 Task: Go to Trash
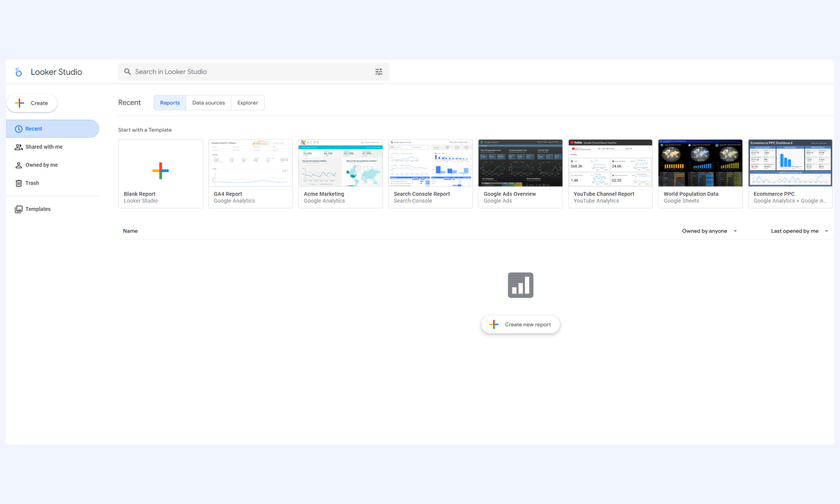(x=52, y=183)
